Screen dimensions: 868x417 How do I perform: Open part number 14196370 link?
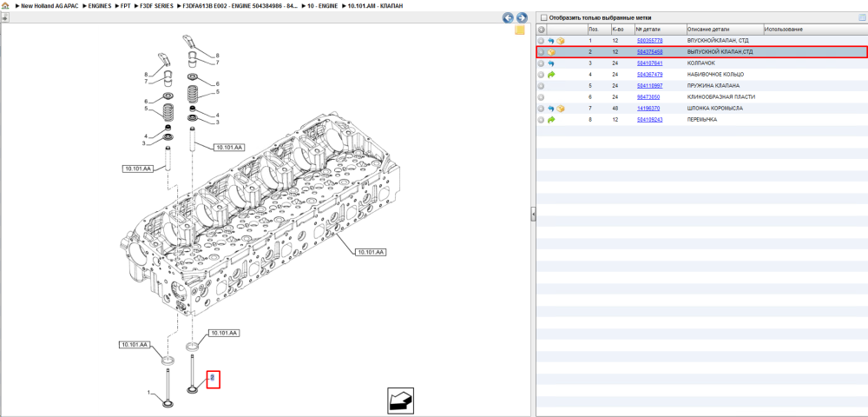coord(648,108)
